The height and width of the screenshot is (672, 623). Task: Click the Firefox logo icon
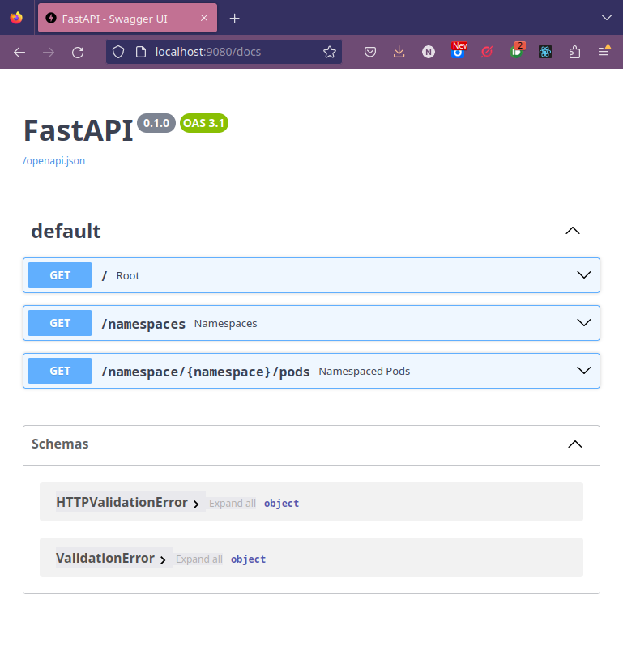click(x=16, y=18)
